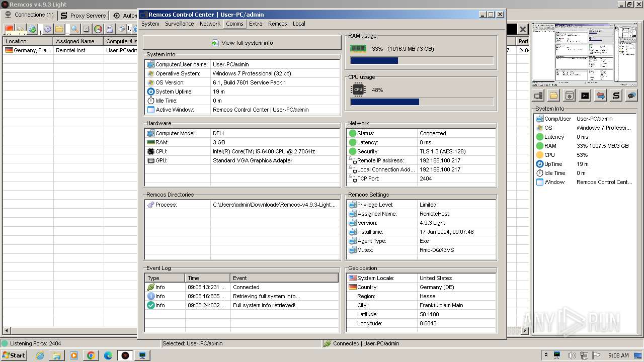Click the Process path in Remcos Directories
The image size is (644, 362).
tap(274, 205)
